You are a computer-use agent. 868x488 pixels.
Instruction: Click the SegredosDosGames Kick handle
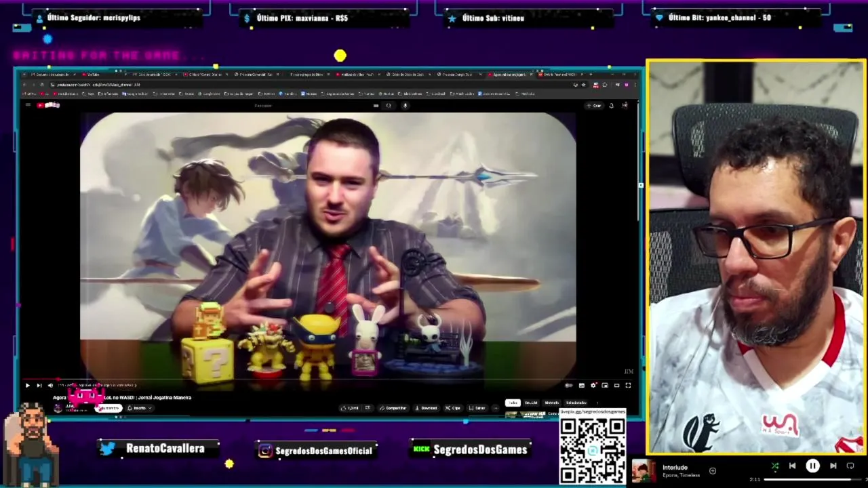(480, 449)
